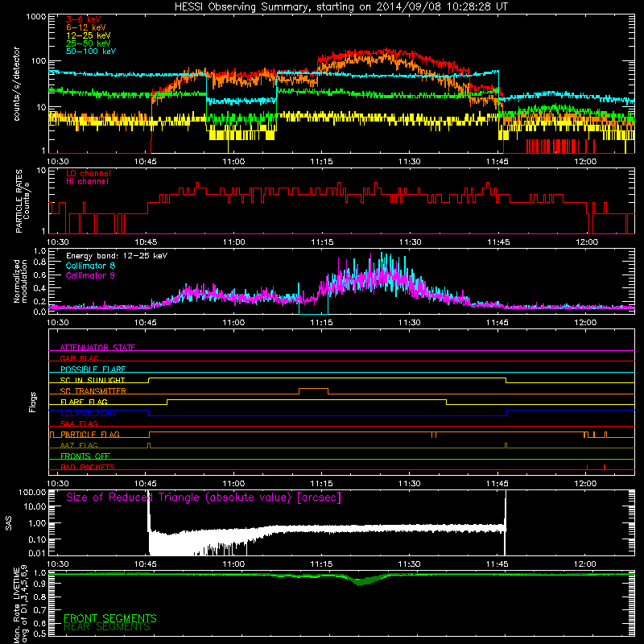Click the 'BAD PACKETS' flag label

click(x=88, y=467)
